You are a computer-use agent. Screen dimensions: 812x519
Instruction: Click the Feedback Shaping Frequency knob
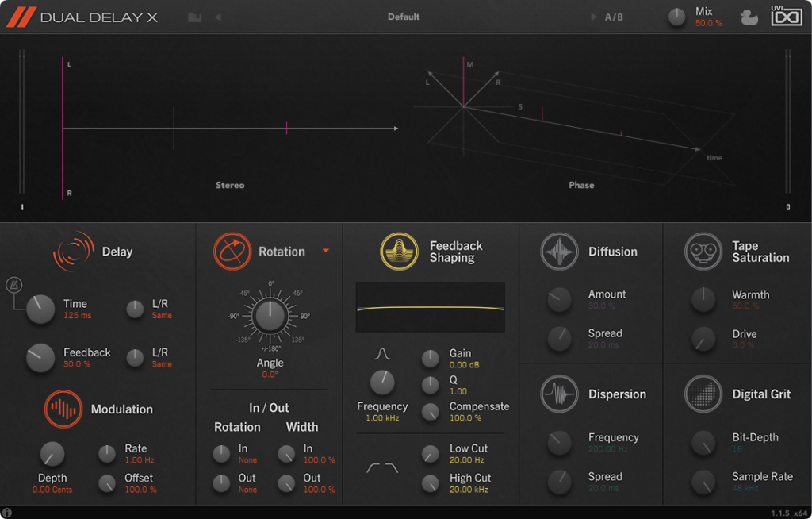382,383
